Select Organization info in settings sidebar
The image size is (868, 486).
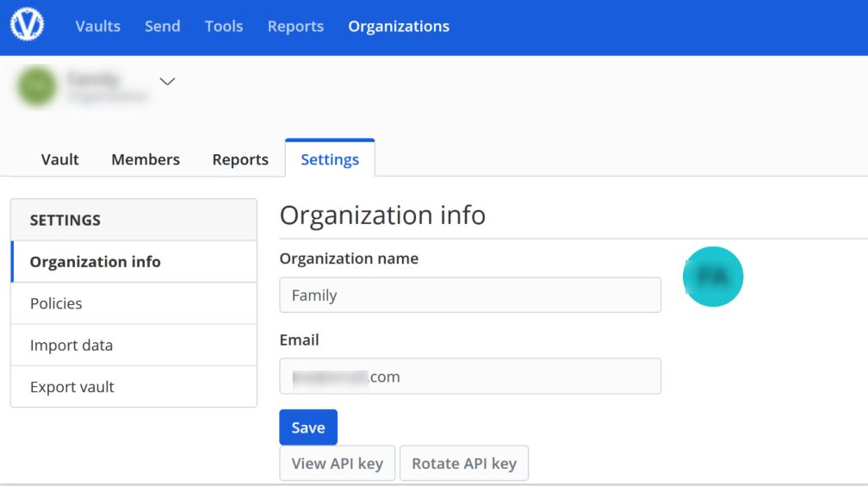96,262
